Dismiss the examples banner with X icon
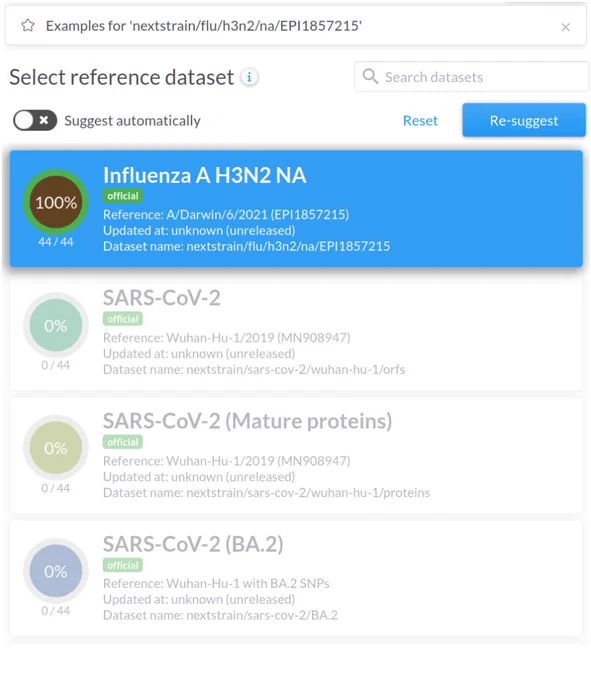The image size is (591, 680). (x=565, y=27)
